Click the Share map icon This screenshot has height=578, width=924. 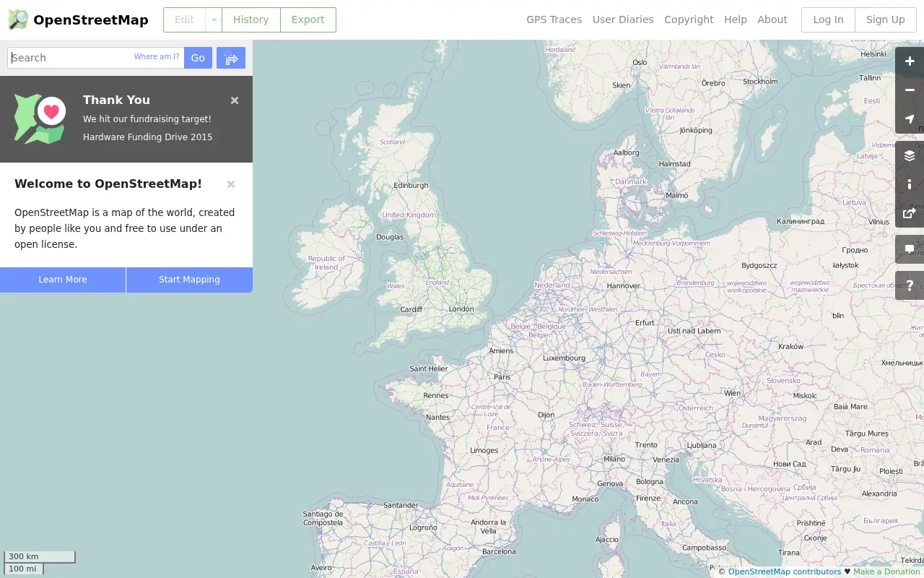tap(910, 213)
